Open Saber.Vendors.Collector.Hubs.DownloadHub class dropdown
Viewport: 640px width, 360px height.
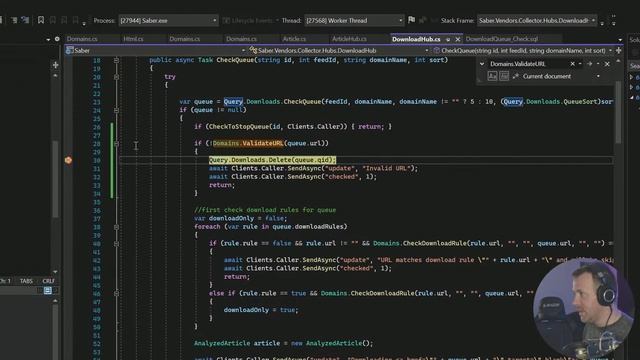tap(339, 50)
